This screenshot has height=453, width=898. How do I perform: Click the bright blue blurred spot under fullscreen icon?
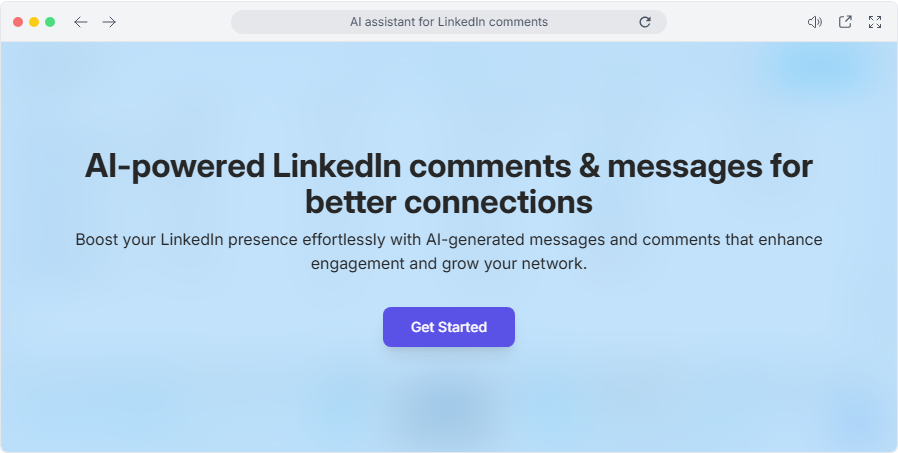point(822,68)
